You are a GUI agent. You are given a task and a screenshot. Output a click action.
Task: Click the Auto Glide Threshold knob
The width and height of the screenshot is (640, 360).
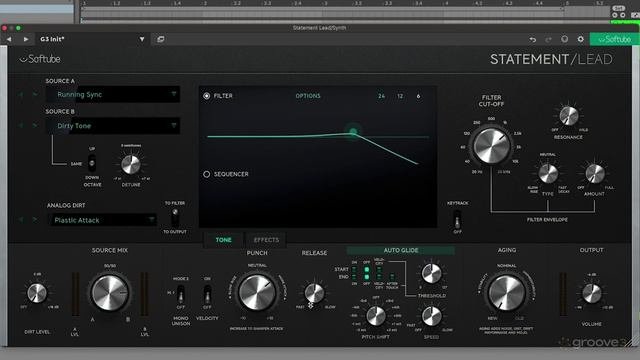pyautogui.click(x=431, y=273)
